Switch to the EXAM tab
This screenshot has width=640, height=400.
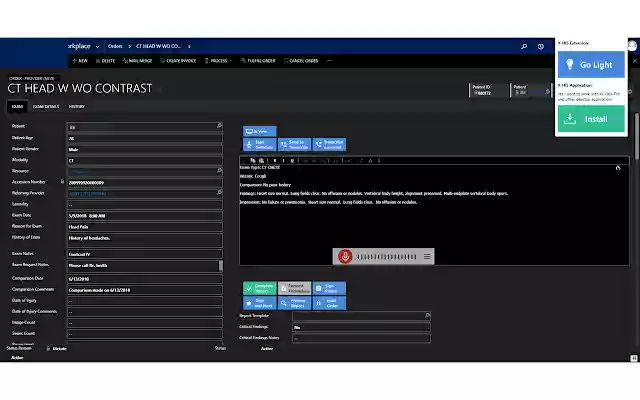(x=17, y=107)
